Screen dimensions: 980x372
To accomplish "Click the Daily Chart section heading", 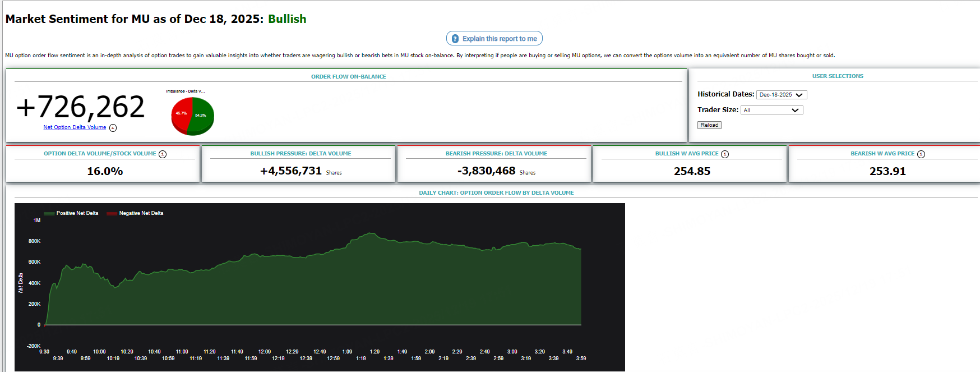I will pyautogui.click(x=496, y=192).
